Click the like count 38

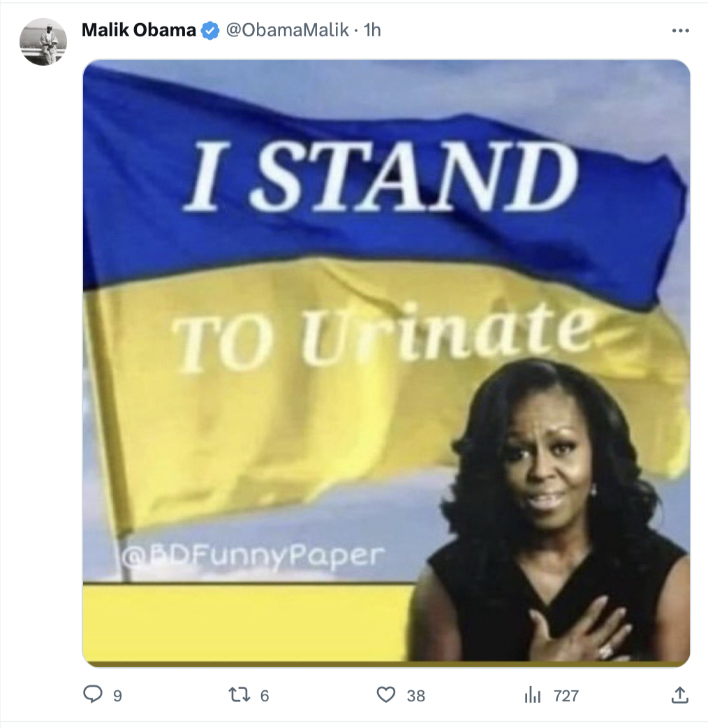[415, 696]
